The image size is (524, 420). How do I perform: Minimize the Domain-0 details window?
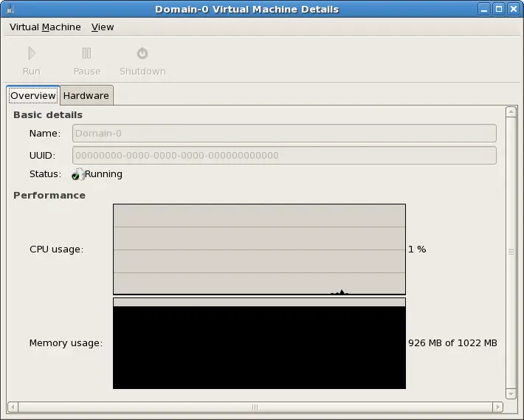483,9
